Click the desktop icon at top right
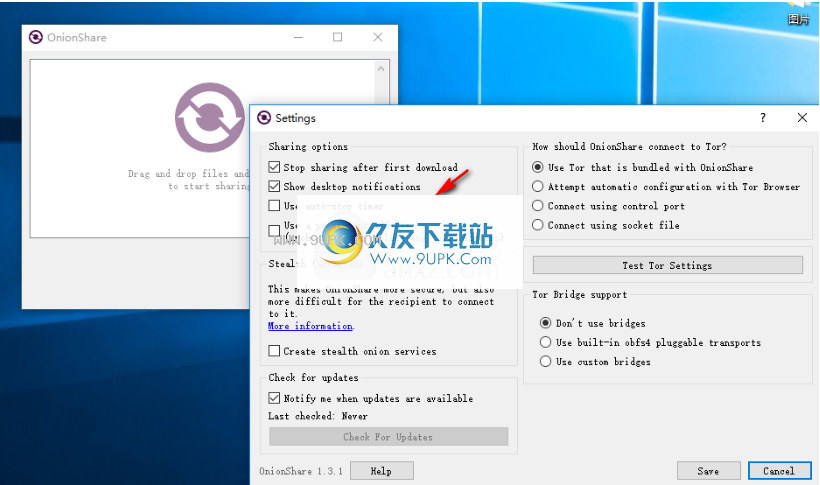This screenshot has width=820, height=485. pyautogui.click(x=799, y=14)
